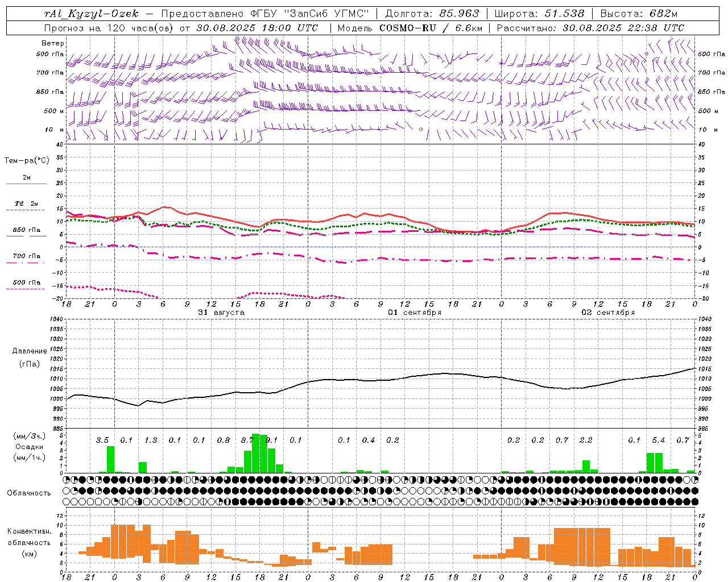Click the date label 31 августа
Image resolution: width=728 pixels, height=582 pixels.
[221, 313]
